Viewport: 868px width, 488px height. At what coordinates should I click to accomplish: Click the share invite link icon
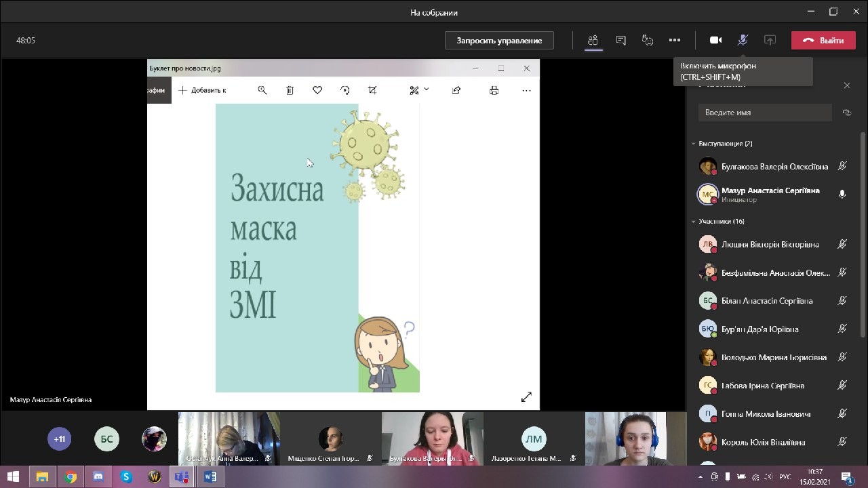coord(846,113)
